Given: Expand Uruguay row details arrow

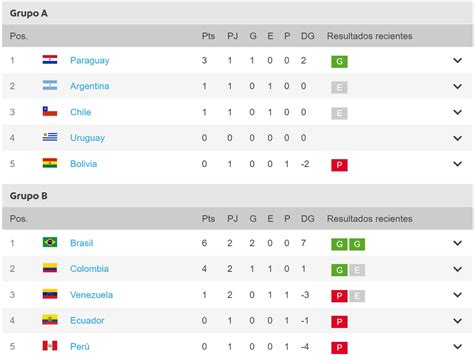Looking at the screenshot, I should (457, 138).
